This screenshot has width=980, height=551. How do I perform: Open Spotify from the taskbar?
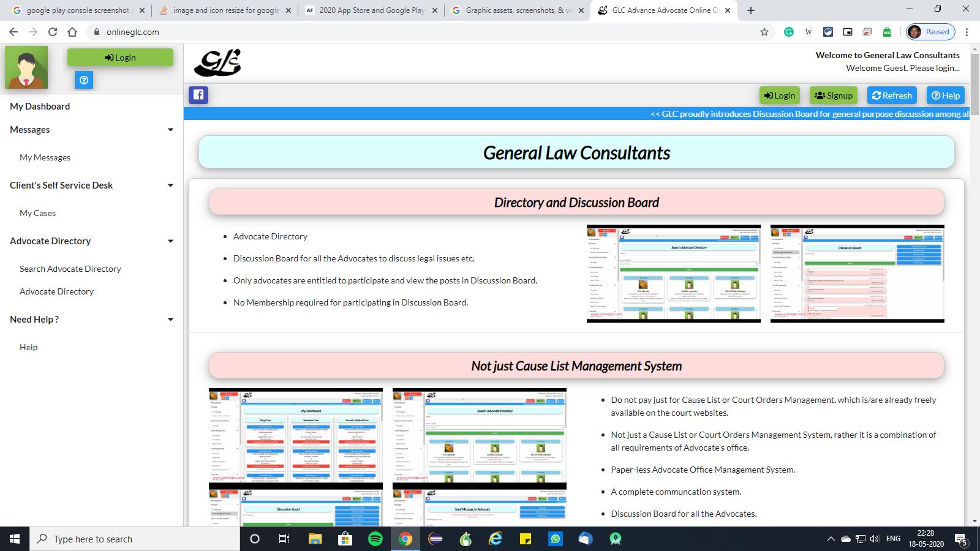click(375, 539)
